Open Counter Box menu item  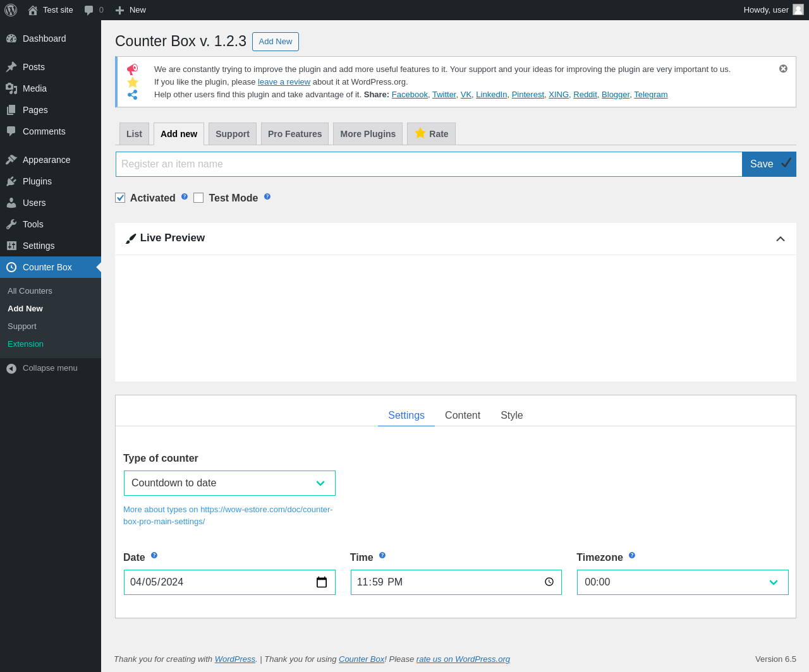coord(51,267)
